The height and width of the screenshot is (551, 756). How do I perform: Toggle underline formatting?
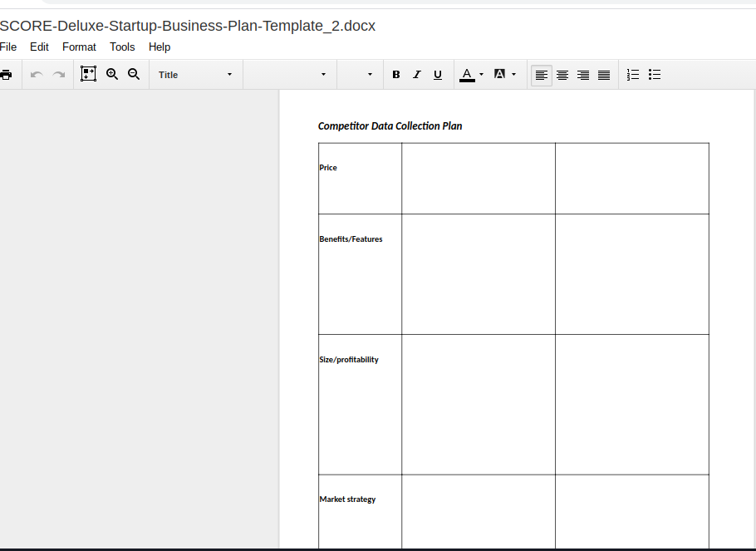[x=438, y=74]
